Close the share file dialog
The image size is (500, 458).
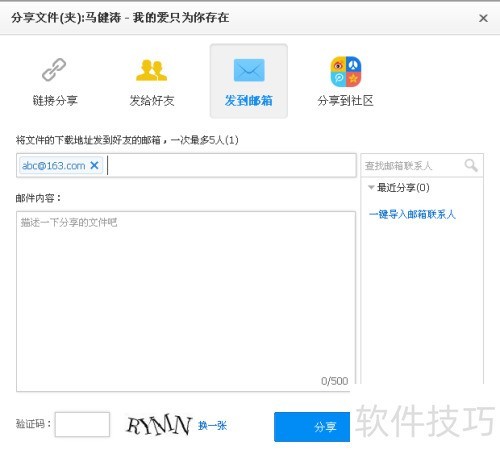point(483,18)
